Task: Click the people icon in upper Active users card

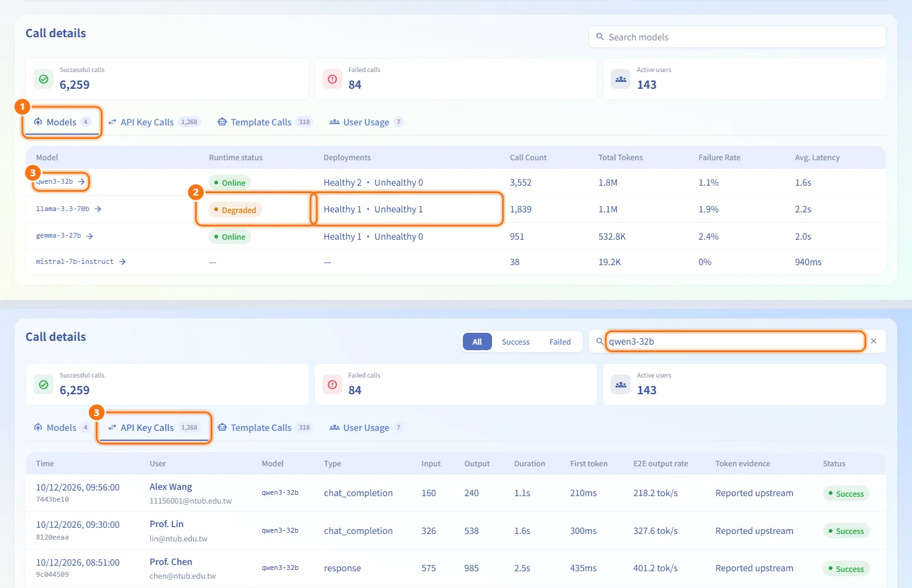Action: point(621,79)
